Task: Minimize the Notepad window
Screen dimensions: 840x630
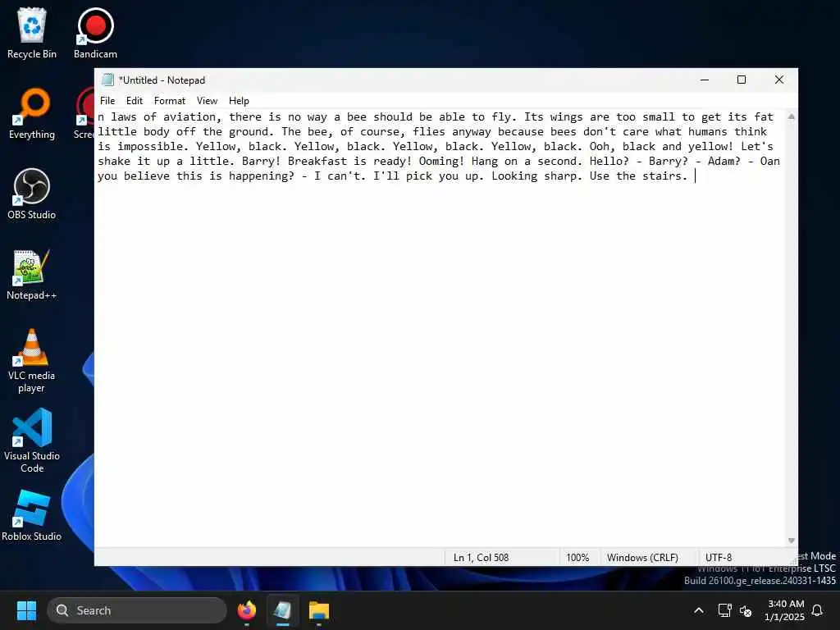Action: (705, 80)
